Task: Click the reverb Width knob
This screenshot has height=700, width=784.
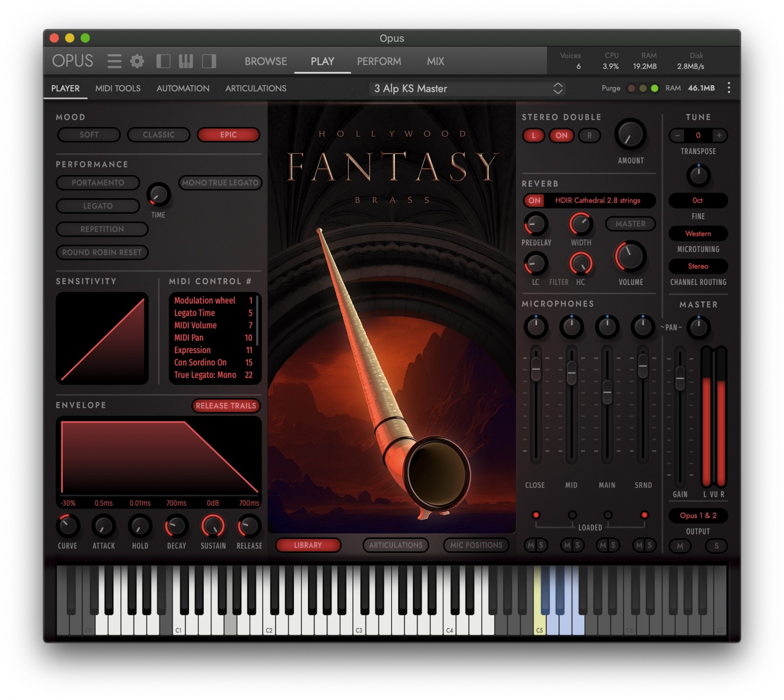Action: pyautogui.click(x=581, y=224)
